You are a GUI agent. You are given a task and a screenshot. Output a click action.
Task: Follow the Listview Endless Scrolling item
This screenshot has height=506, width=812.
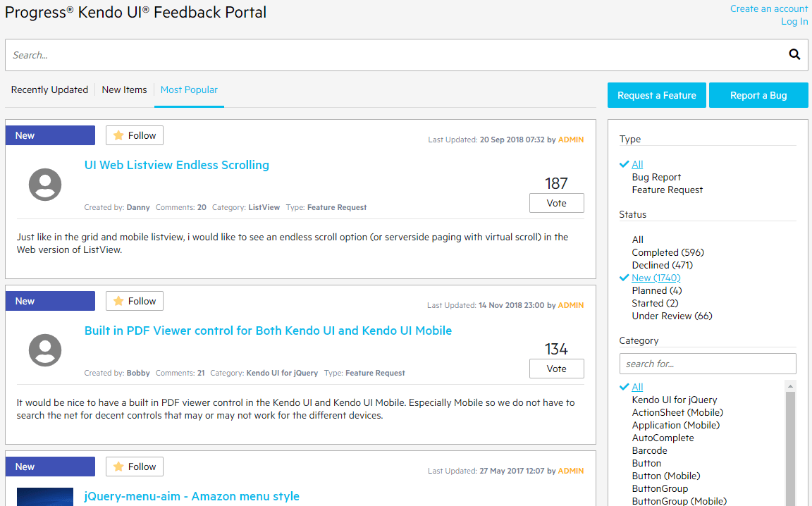coord(135,135)
